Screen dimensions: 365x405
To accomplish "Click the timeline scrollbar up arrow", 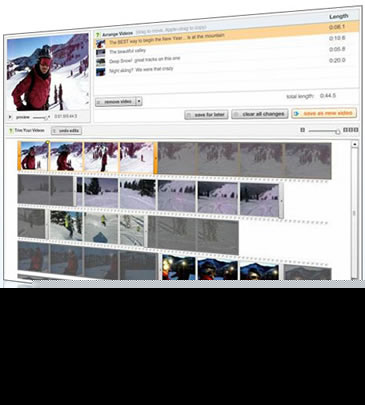I will (355, 144).
